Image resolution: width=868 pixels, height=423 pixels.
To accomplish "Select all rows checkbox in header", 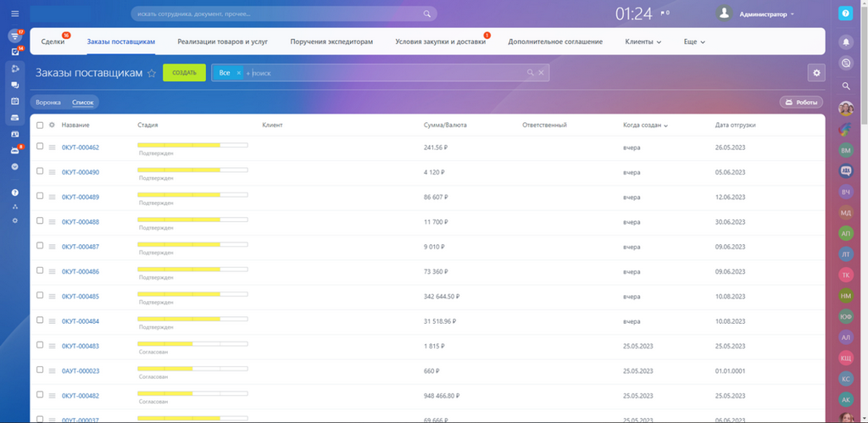I will [x=40, y=125].
